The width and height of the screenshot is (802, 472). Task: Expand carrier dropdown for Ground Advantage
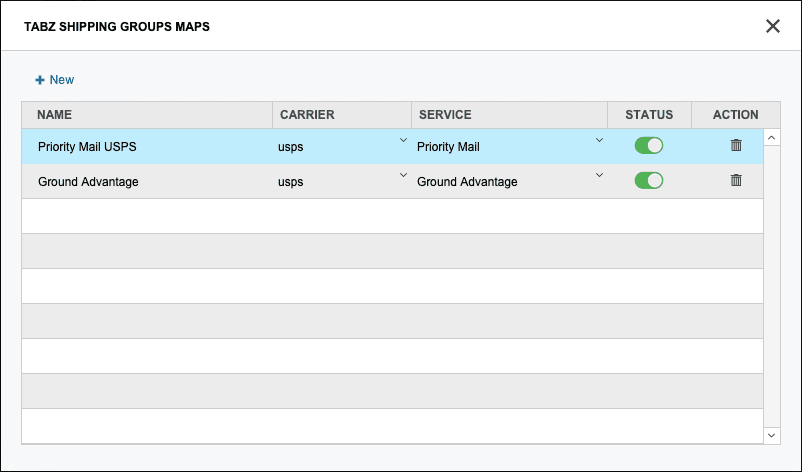(x=403, y=176)
